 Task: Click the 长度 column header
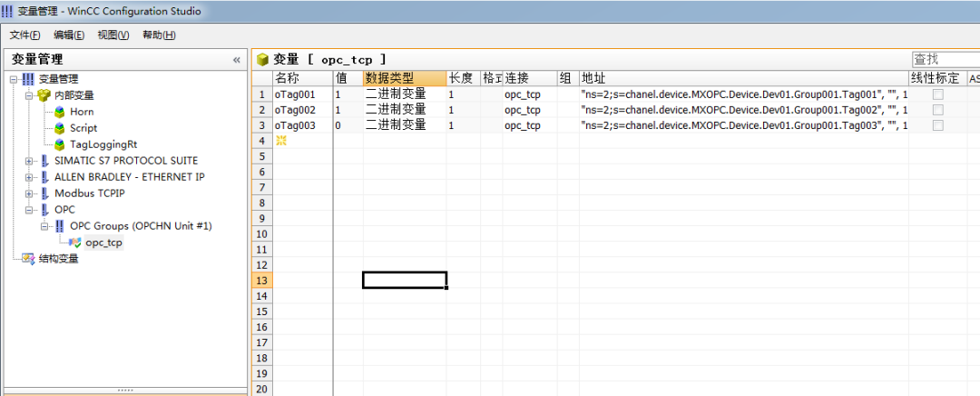(463, 78)
